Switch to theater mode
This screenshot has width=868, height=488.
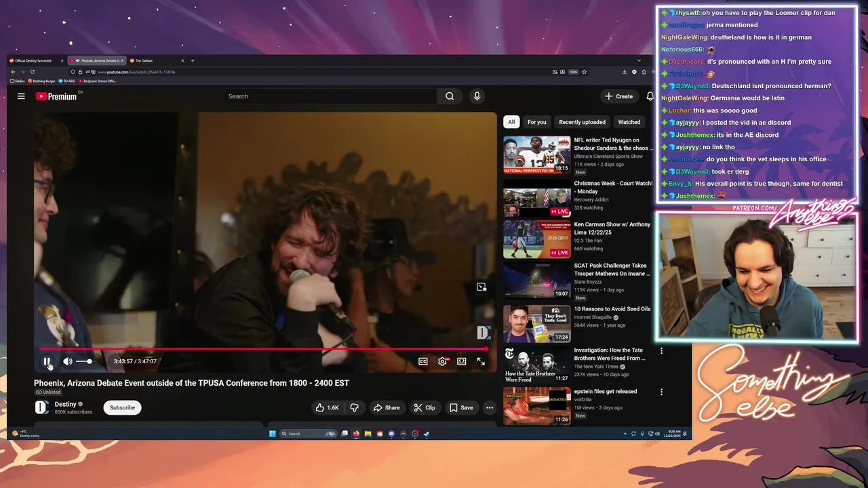click(462, 361)
